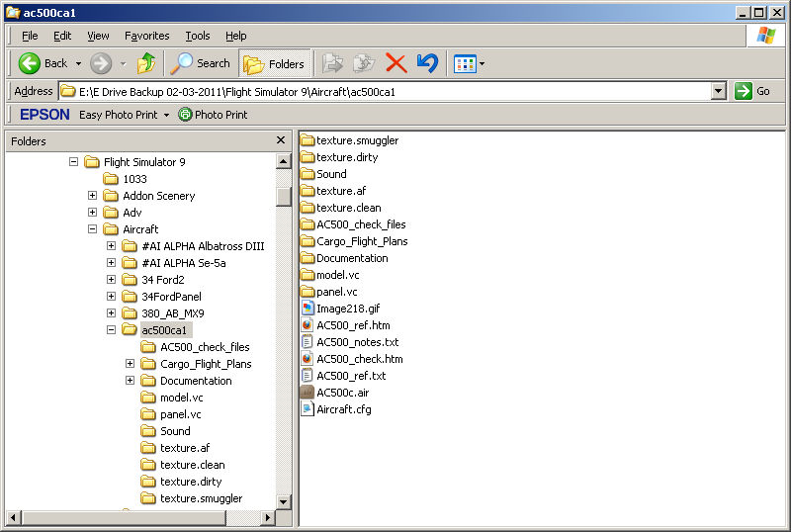Select texture.smuggler folder icon in file list
Image resolution: width=791 pixels, height=532 pixels.
308,139
